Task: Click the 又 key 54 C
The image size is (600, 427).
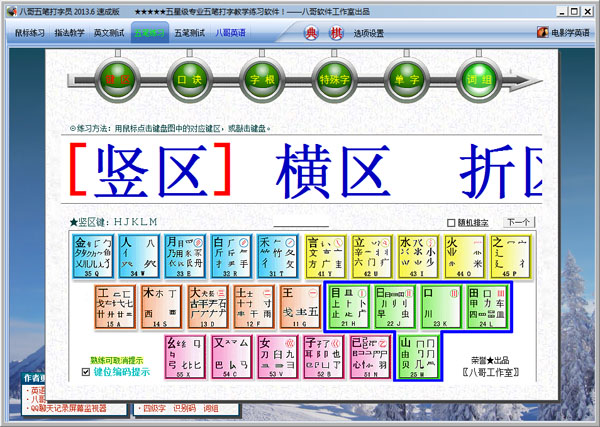Action: 232,357
